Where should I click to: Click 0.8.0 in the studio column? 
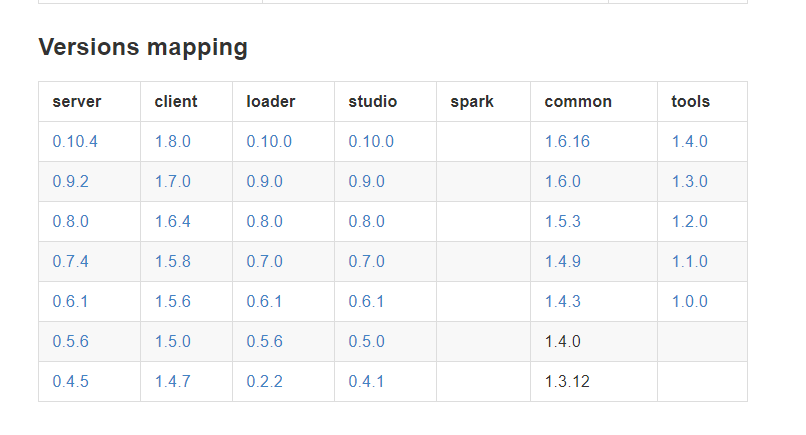pos(367,222)
